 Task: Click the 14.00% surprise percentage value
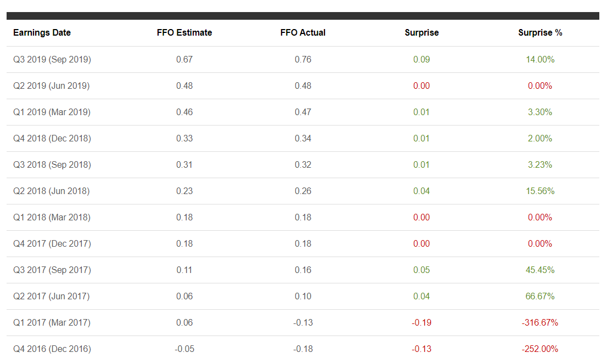tap(540, 59)
